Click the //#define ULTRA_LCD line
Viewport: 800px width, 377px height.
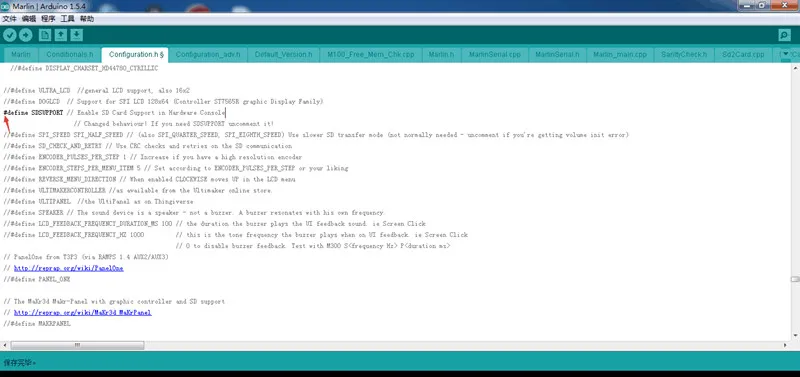click(96, 90)
